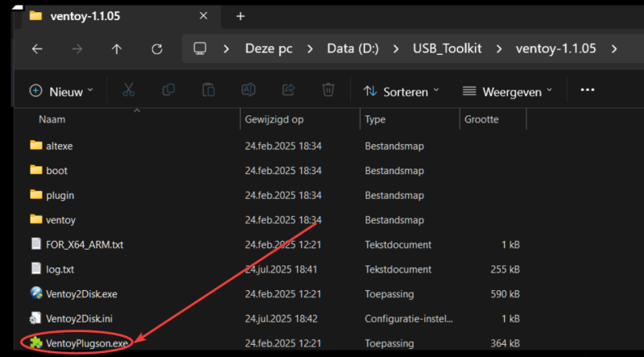The image size is (644, 357).
Task: Select the Ventoy2Disk.ini settings file icon
Action: pos(36,318)
